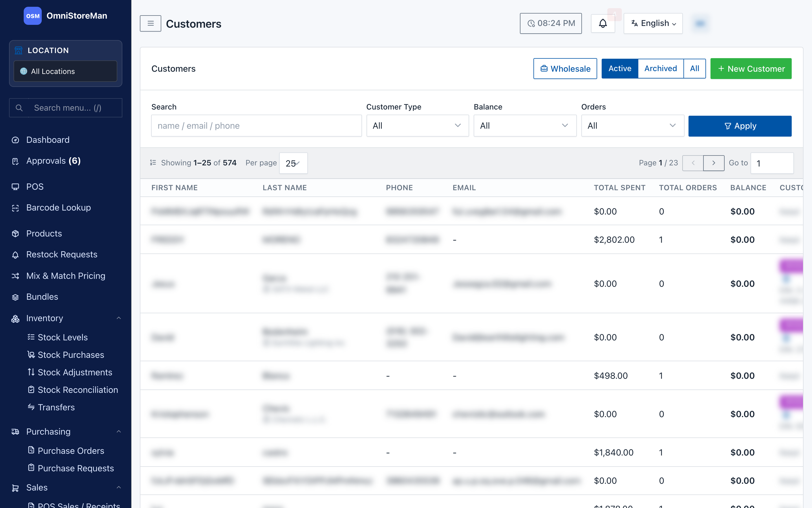Screen dimensions: 812x508
Task: Toggle sidebar with hamburger menu button
Action: coord(150,23)
